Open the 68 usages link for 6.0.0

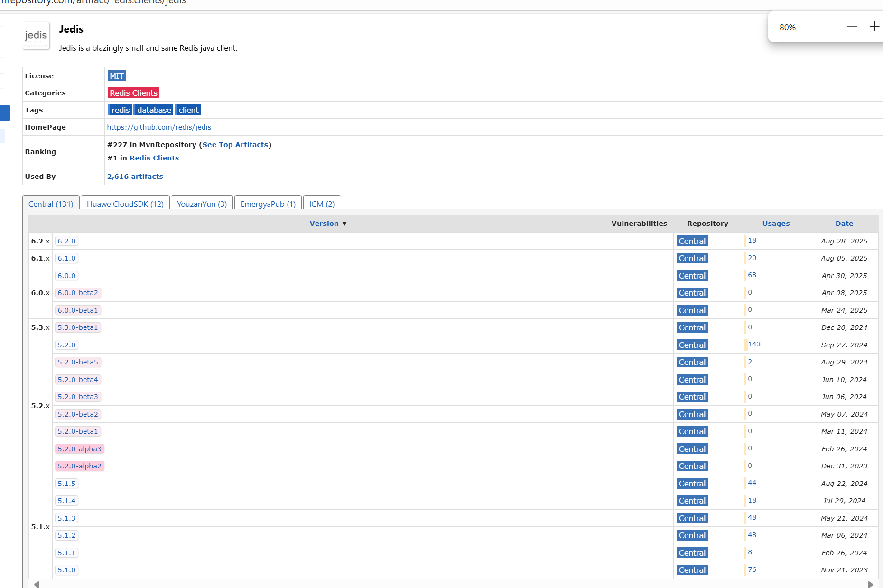(x=752, y=275)
